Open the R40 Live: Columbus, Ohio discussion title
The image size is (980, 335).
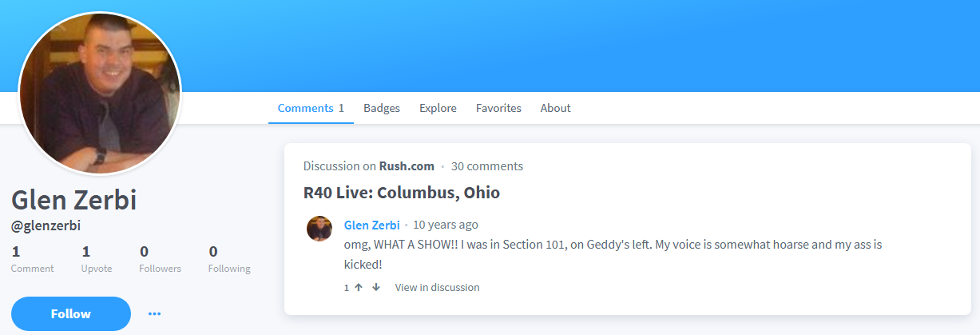tap(402, 193)
